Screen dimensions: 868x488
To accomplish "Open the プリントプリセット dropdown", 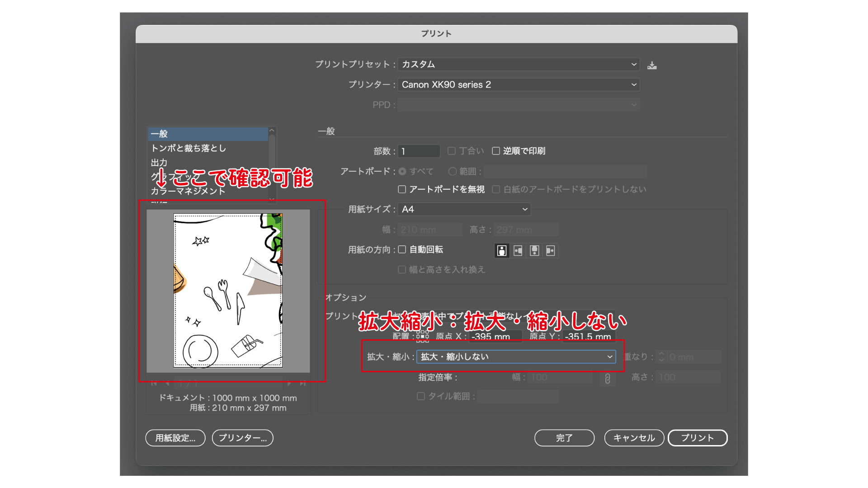I will tap(518, 64).
